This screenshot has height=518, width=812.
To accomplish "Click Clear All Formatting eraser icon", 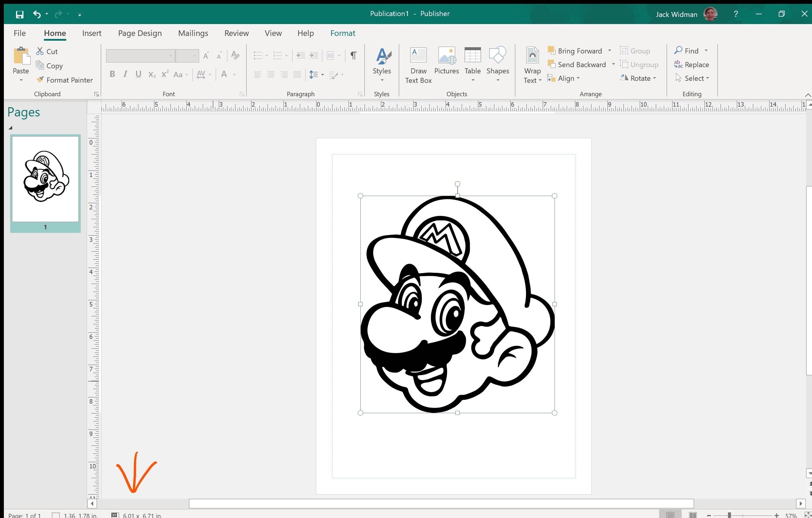I will tap(235, 55).
